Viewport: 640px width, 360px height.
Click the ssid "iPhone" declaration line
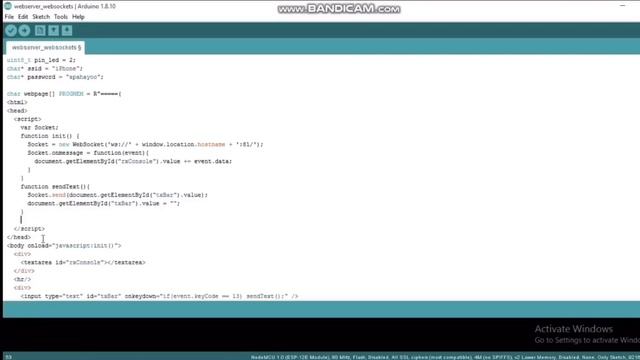[x=45, y=69]
